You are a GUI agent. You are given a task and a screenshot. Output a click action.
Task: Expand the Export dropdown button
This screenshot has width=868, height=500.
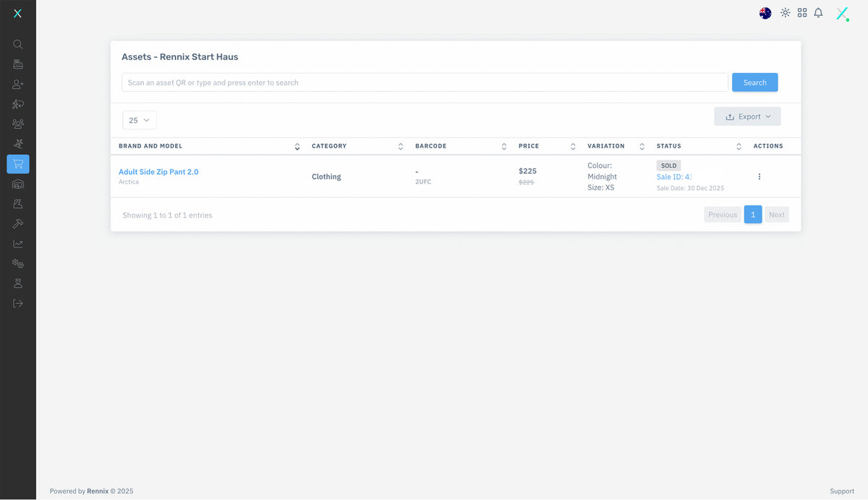pyautogui.click(x=747, y=116)
